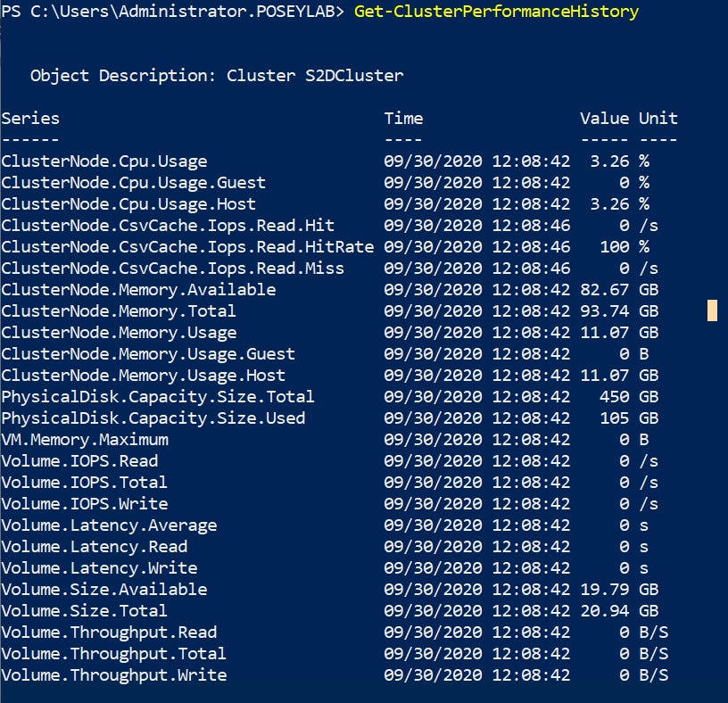
Task: Click the ClusterNode.Cpu.Usage row name
Action: (104, 161)
